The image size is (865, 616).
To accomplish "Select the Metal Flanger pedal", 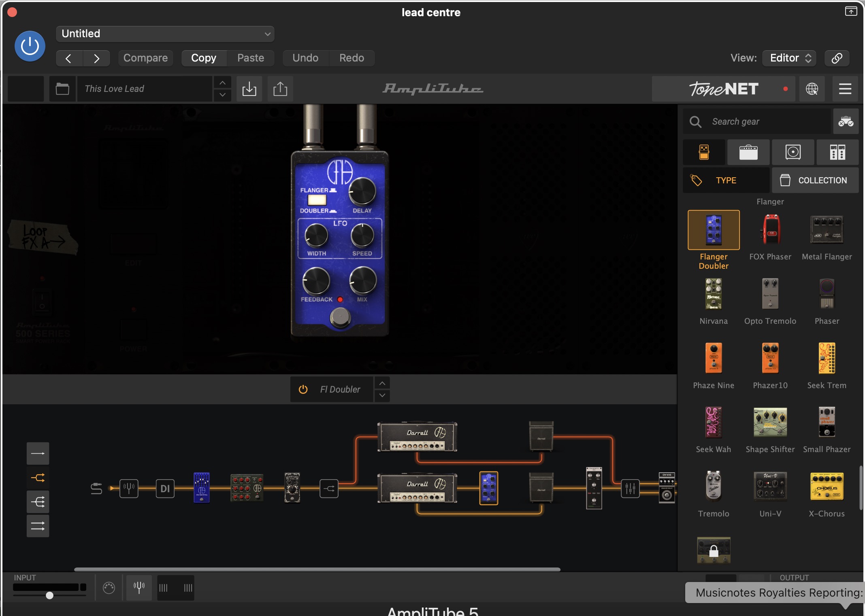I will [827, 230].
